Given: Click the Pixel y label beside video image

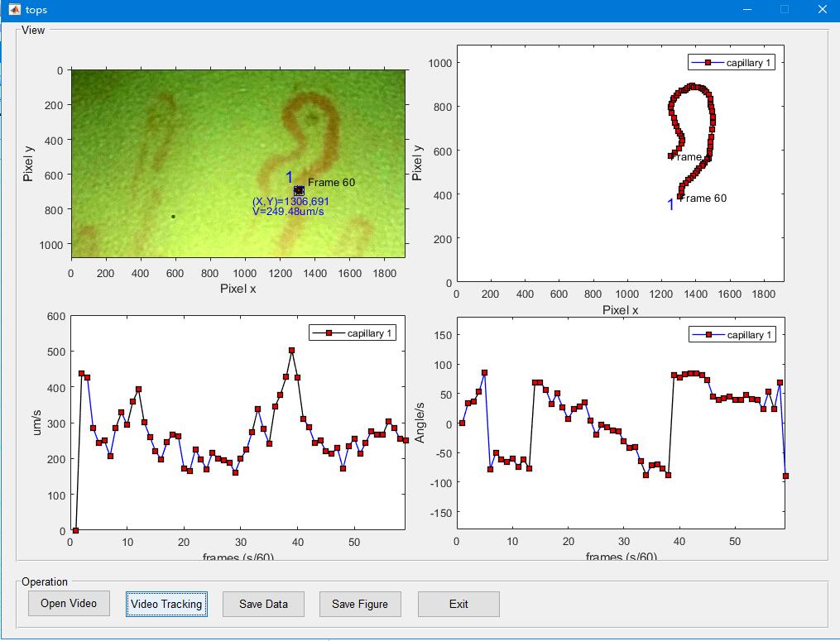Looking at the screenshot, I should click(28, 163).
